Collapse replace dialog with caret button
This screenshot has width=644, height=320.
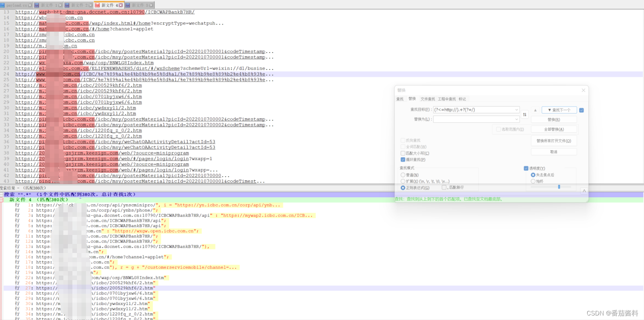(584, 191)
